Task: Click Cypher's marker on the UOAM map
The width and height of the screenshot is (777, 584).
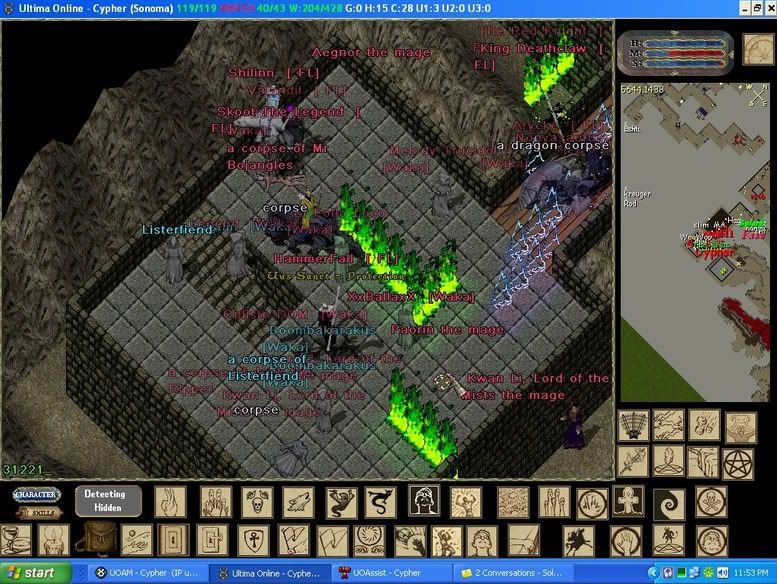Action: [x=714, y=252]
